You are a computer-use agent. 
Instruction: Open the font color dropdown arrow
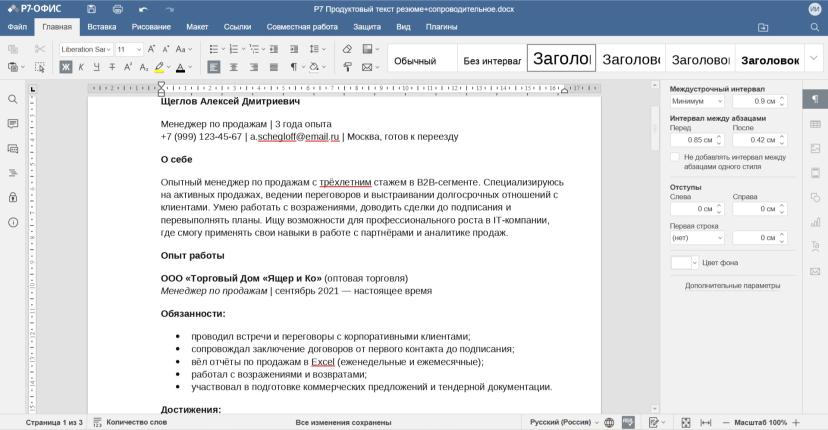(x=190, y=67)
